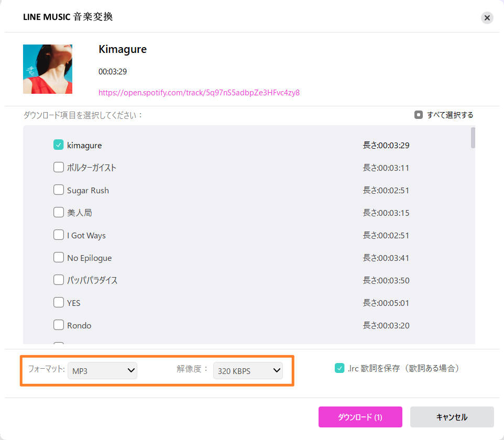The height and width of the screenshot is (440, 504).
Task: Click the '長さ:00:03:15' duration of 美人局
Action: (x=386, y=213)
